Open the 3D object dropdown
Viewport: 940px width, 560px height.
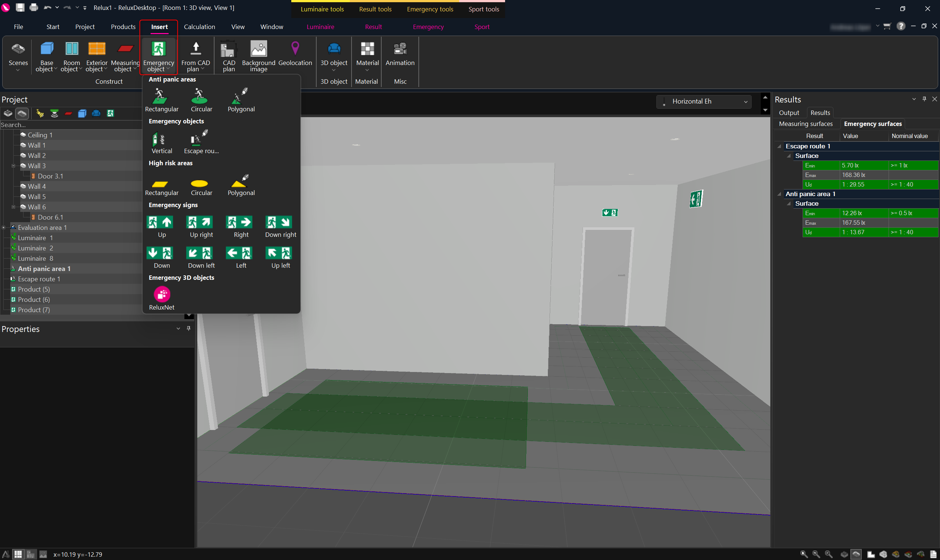click(x=334, y=56)
